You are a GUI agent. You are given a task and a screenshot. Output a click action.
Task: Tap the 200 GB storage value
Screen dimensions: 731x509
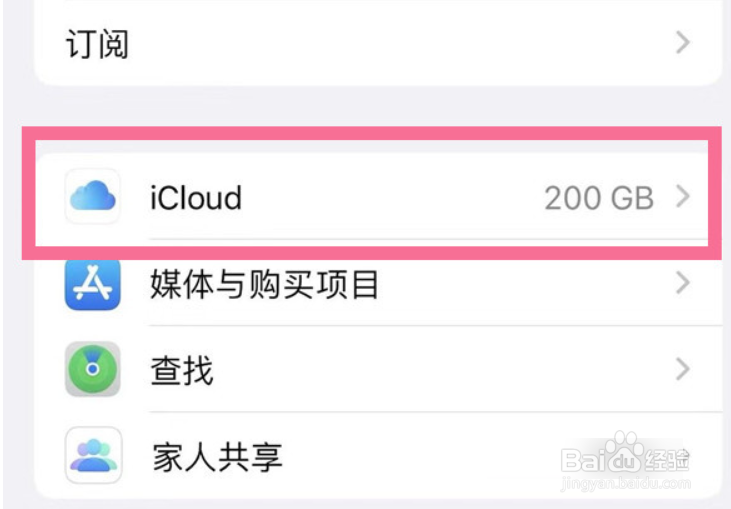[598, 198]
